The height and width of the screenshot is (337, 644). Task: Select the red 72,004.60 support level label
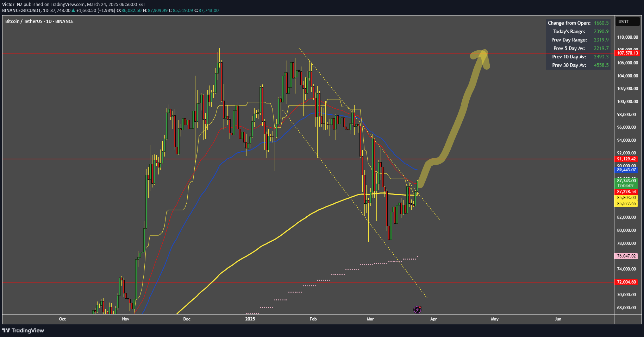click(x=626, y=282)
